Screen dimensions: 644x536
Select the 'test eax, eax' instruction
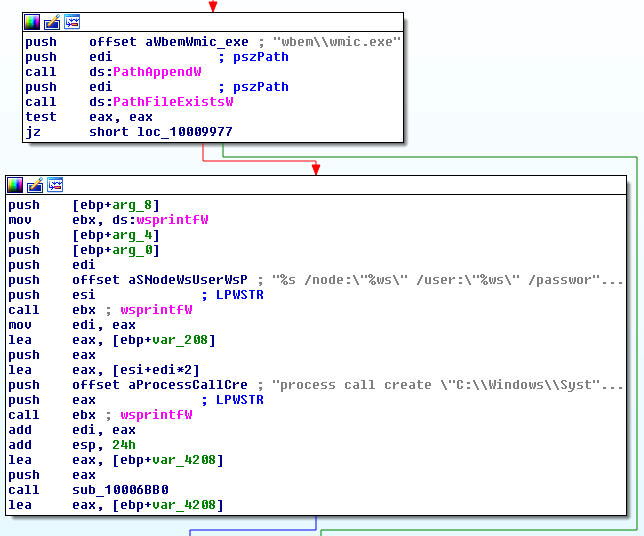[89, 117]
